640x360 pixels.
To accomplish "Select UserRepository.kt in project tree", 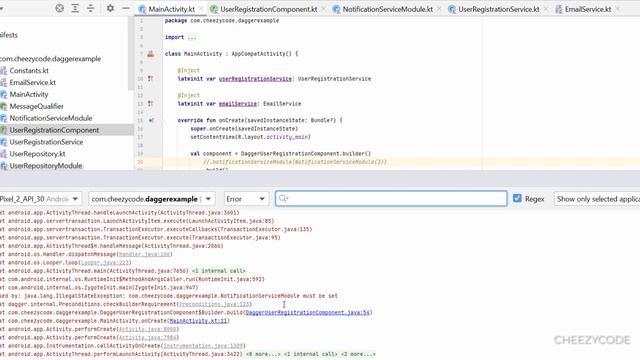I will 37,154.
